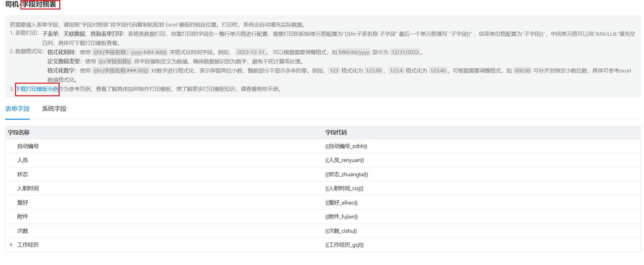
Task: Select the {{爱好_aihao}} field code
Action: (x=341, y=203)
